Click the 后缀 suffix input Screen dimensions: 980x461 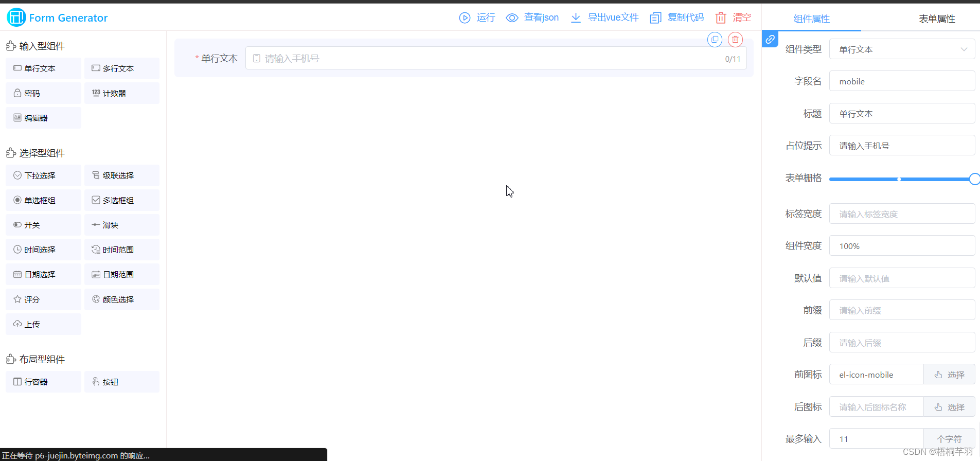click(902, 343)
